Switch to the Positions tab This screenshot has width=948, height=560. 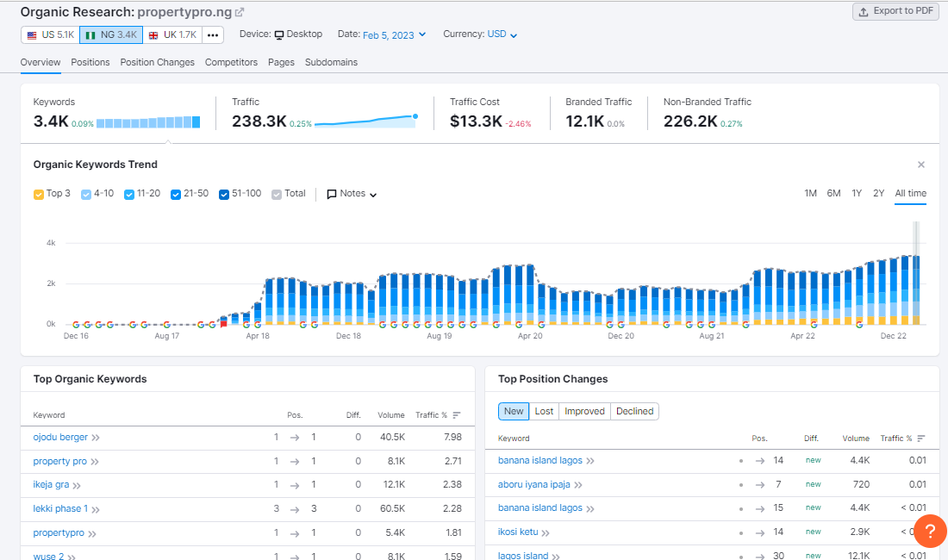click(x=90, y=62)
